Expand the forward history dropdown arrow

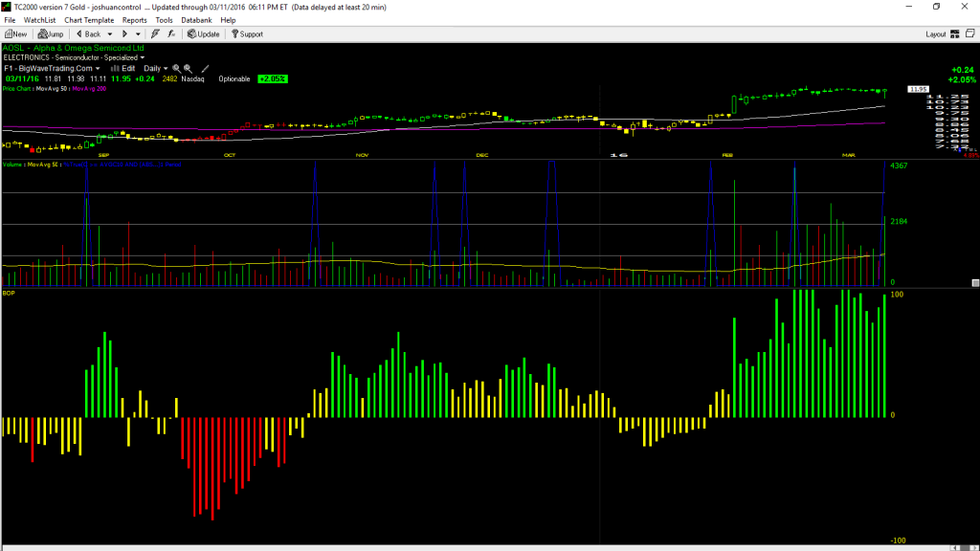point(138,34)
